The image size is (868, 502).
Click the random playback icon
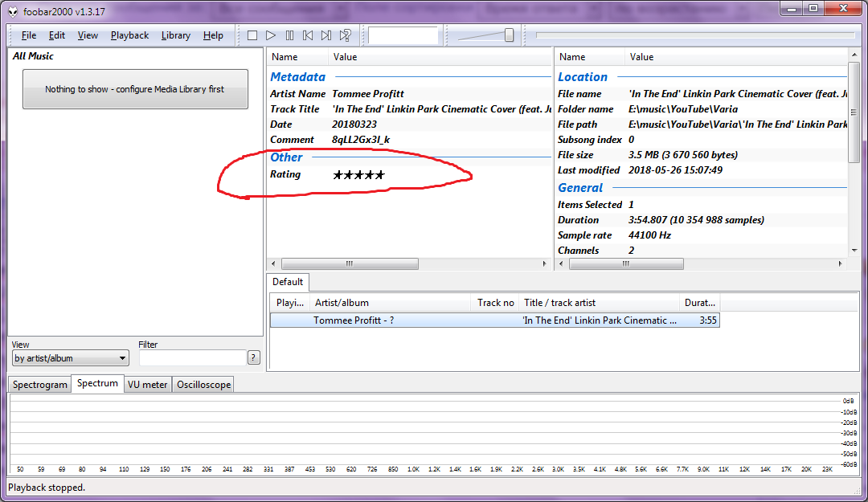coord(345,35)
